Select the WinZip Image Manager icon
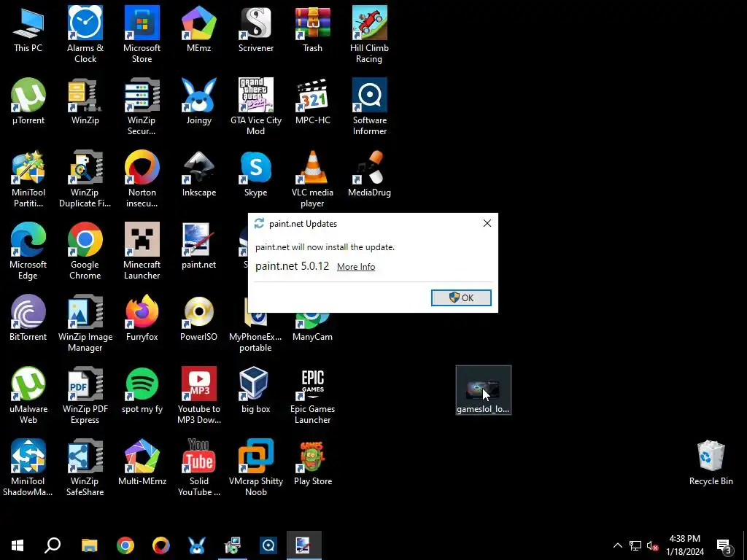The width and height of the screenshot is (747, 560). point(85,323)
